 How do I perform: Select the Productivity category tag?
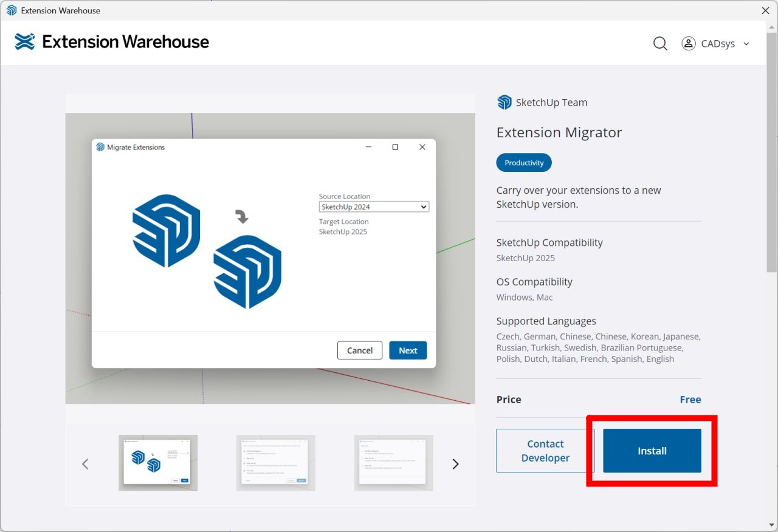524,163
